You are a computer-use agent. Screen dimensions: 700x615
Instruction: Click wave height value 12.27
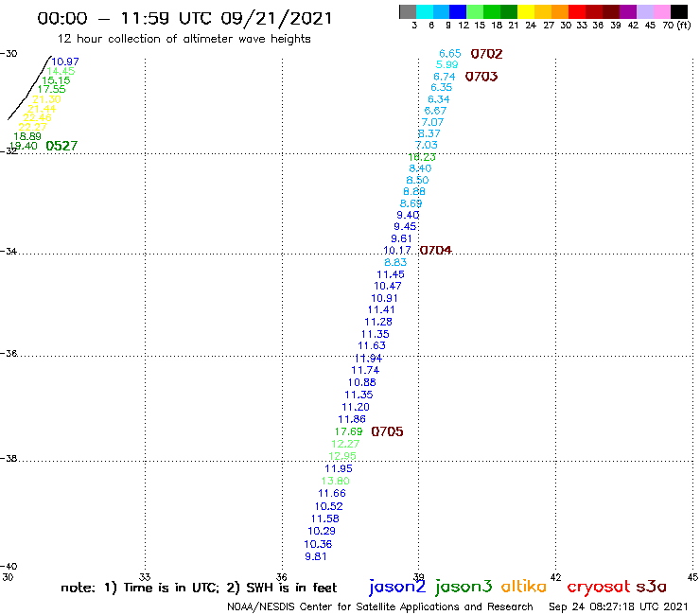(345, 444)
